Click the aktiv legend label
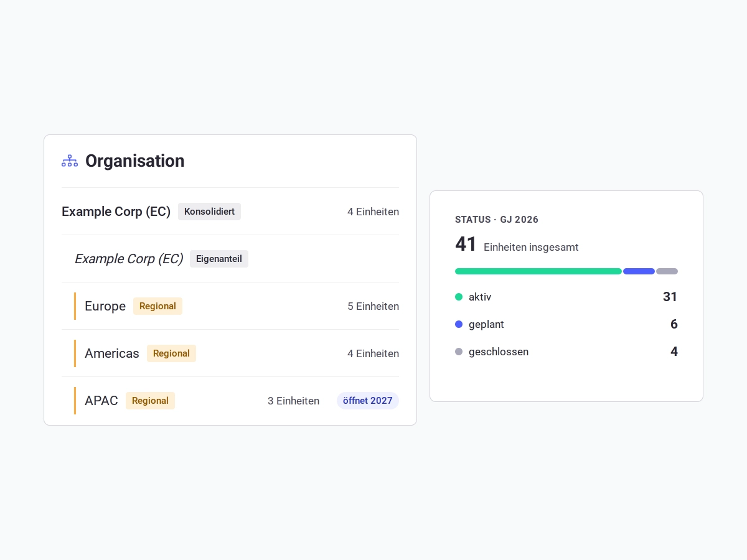Image resolution: width=747 pixels, height=560 pixels. coord(480,297)
